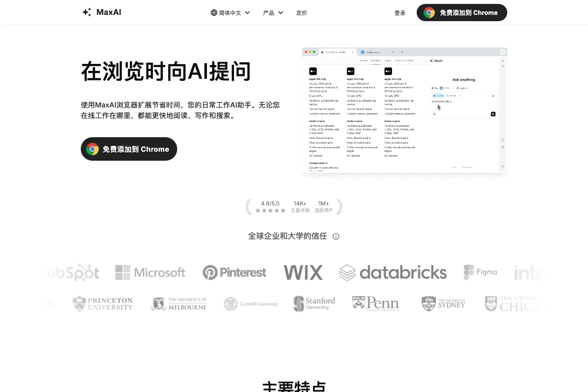This screenshot has height=392, width=588.
Task: Click the Figma logo
Action: [480, 272]
